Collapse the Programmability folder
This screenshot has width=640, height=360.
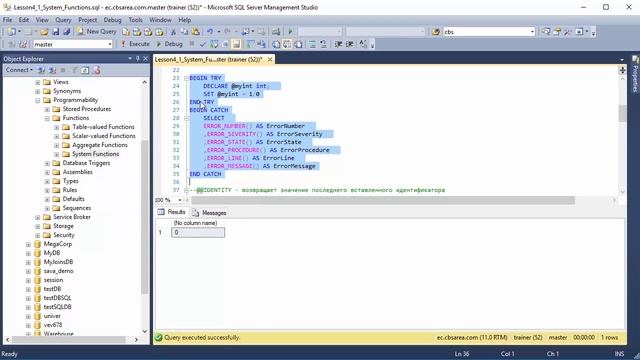point(38,100)
